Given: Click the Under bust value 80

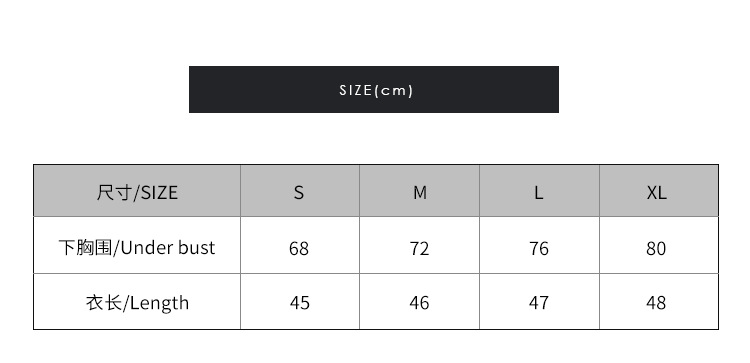Looking at the screenshot, I should [656, 249].
